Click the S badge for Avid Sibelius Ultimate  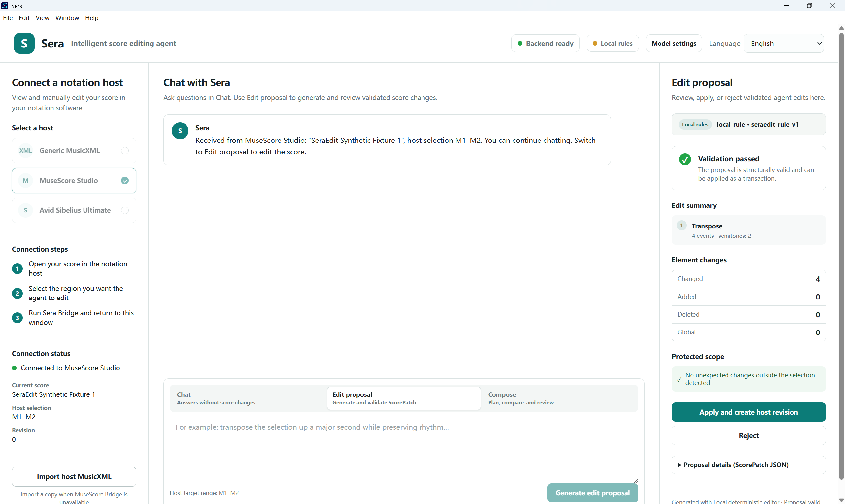(x=25, y=210)
